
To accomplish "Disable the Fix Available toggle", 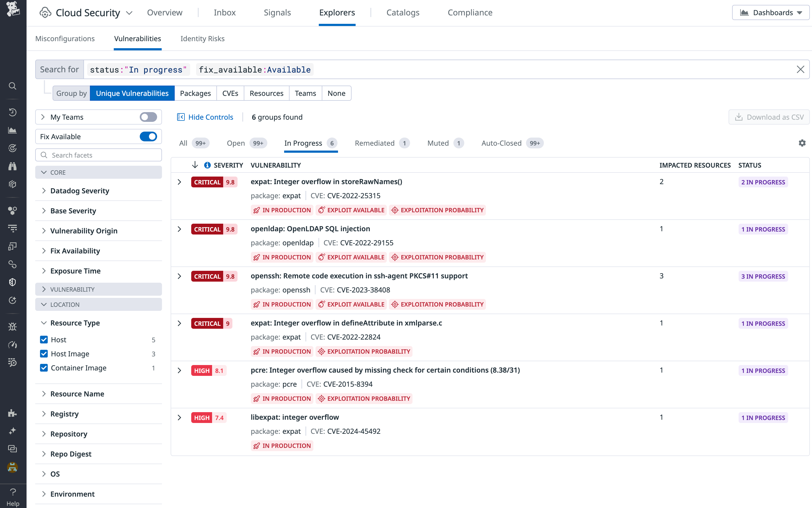I will [148, 136].
